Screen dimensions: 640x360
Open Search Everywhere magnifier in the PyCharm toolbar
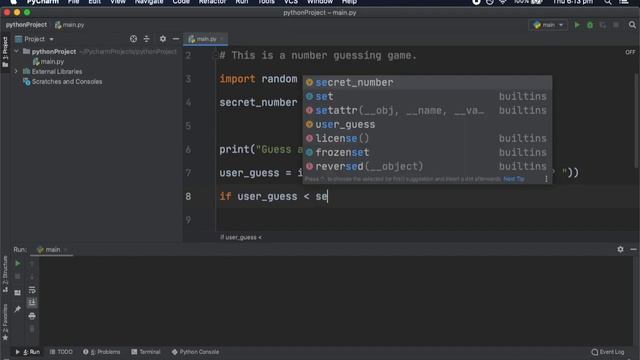click(632, 25)
